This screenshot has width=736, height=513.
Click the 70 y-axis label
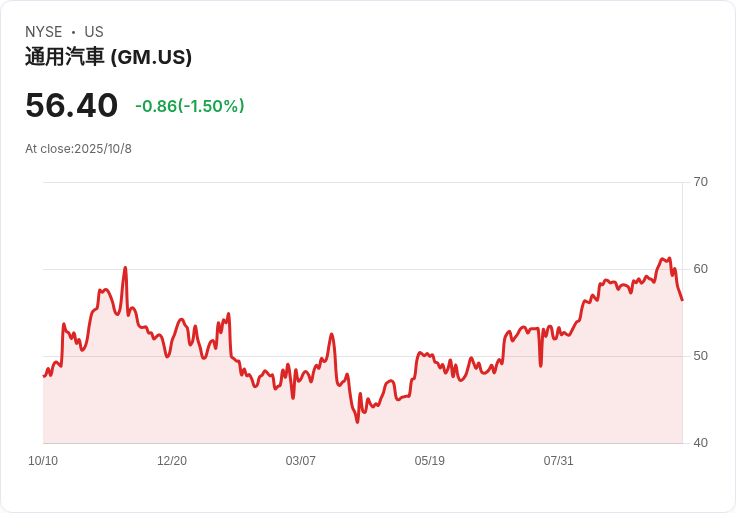click(700, 182)
